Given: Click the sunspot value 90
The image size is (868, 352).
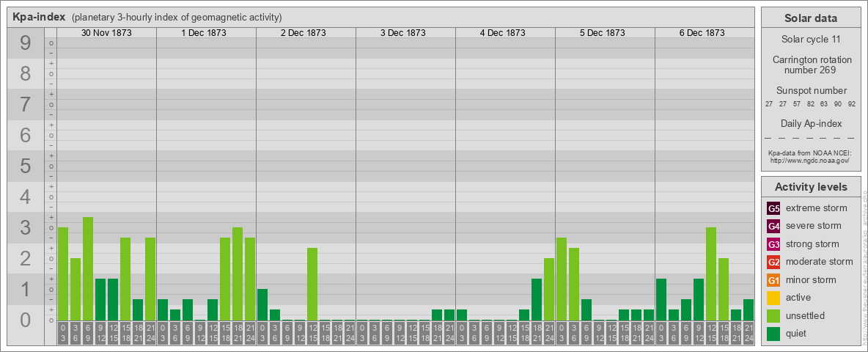Looking at the screenshot, I should 838,104.
